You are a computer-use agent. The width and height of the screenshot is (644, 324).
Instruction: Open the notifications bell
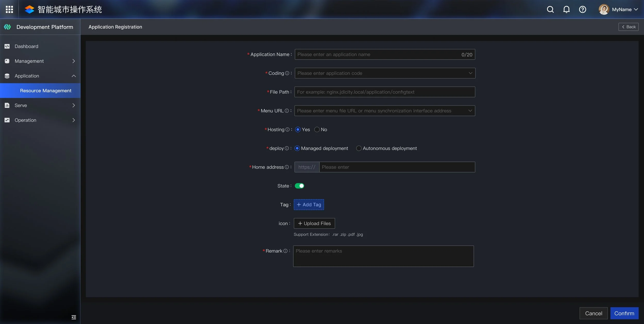(566, 10)
